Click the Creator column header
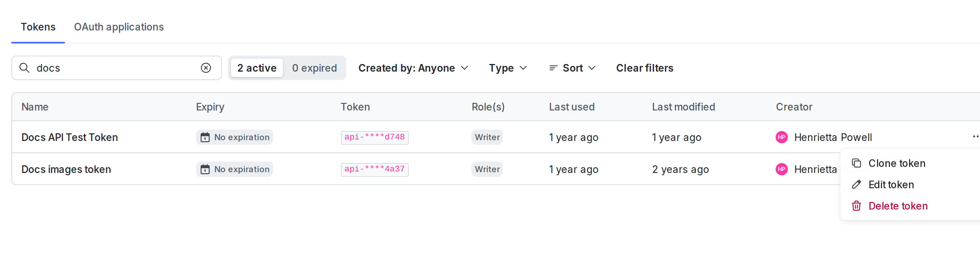This screenshot has width=980, height=272. coord(794,107)
